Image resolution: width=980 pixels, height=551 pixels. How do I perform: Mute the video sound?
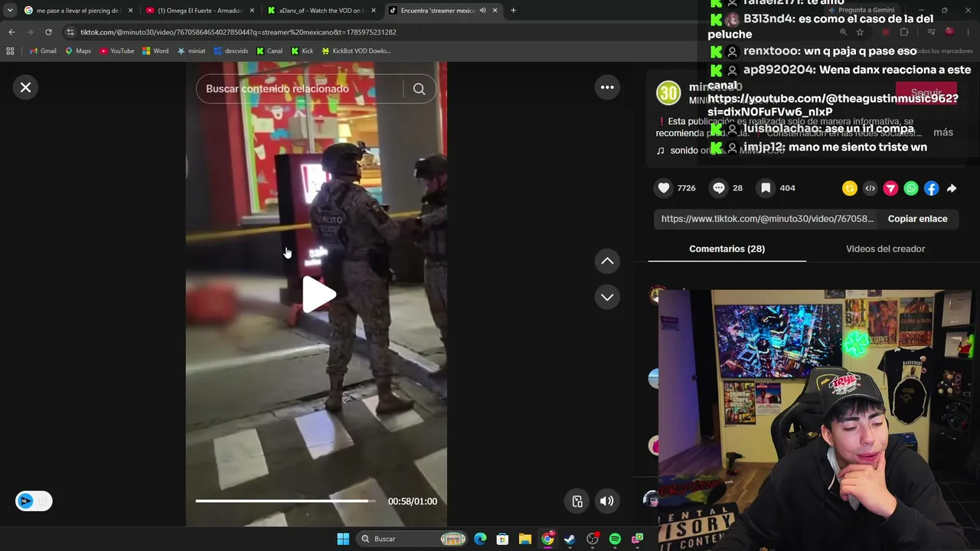point(606,501)
